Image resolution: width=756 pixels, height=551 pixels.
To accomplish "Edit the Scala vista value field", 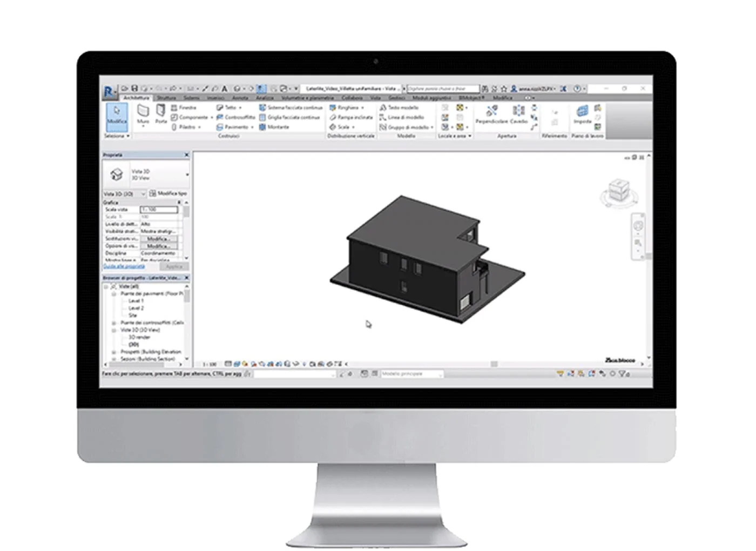I will tap(159, 209).
